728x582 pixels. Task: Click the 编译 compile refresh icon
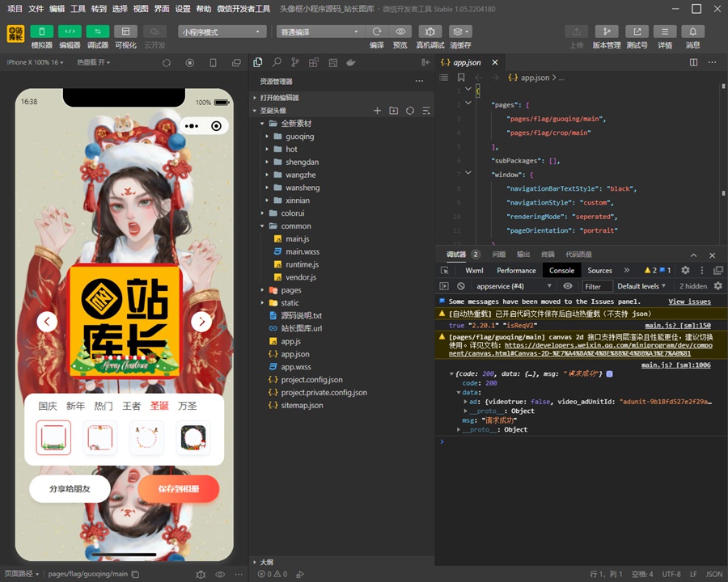pos(376,32)
